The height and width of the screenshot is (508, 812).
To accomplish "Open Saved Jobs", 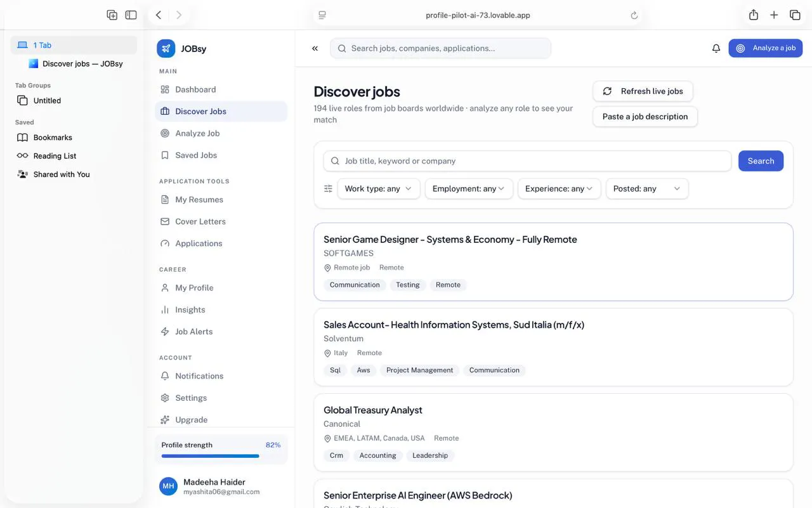I will (x=221, y=155).
